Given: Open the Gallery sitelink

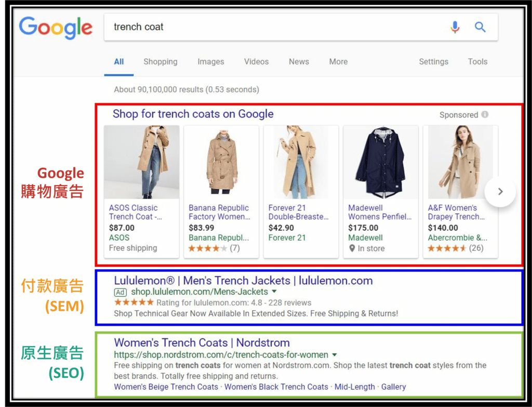Looking at the screenshot, I should (394, 387).
